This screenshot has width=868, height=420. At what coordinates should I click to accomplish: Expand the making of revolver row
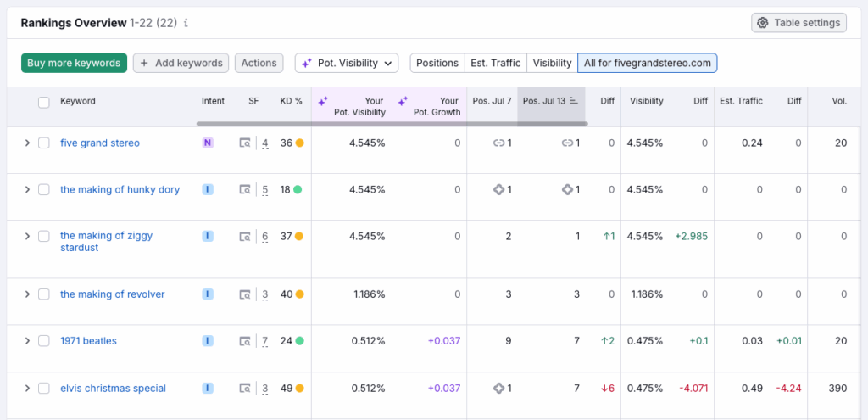(x=26, y=294)
